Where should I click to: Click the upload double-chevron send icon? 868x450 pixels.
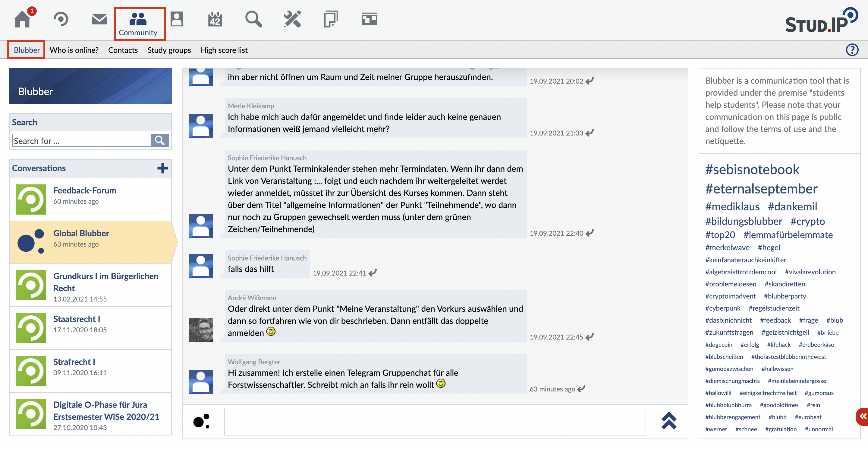click(x=669, y=421)
